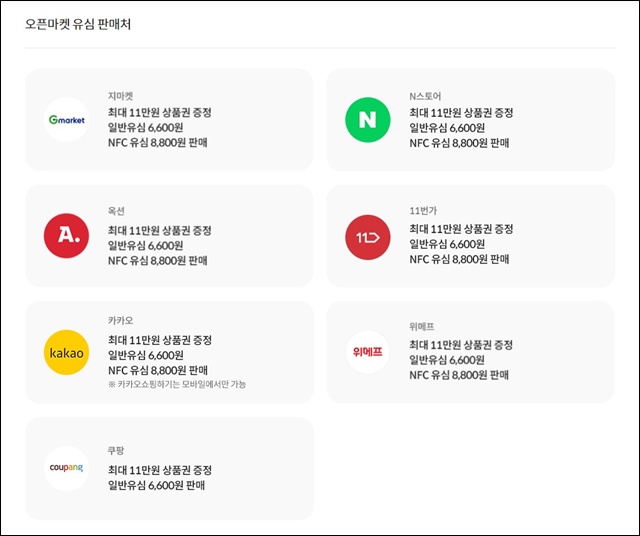Image resolution: width=640 pixels, height=536 pixels.
Task: Open the 쿠팡 store name link
Action: (116, 451)
